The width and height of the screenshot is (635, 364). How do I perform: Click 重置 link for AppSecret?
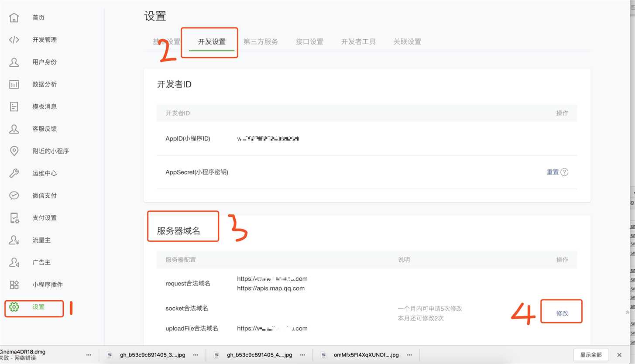click(553, 172)
